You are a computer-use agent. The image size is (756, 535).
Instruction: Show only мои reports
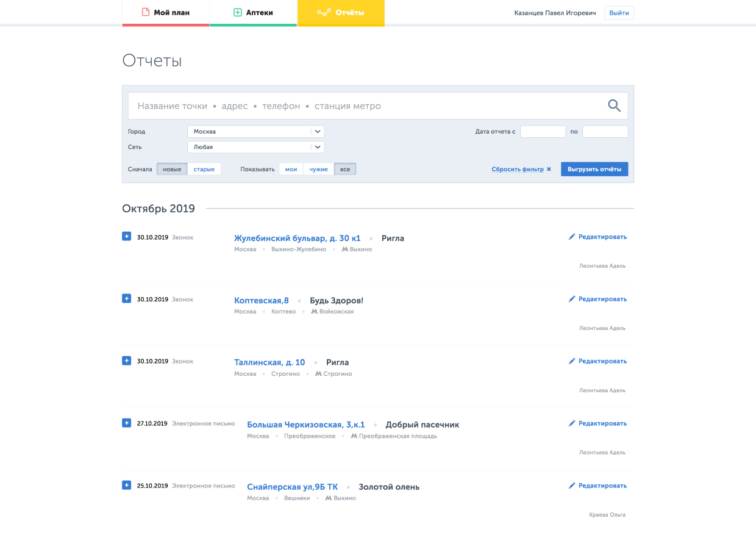(291, 169)
